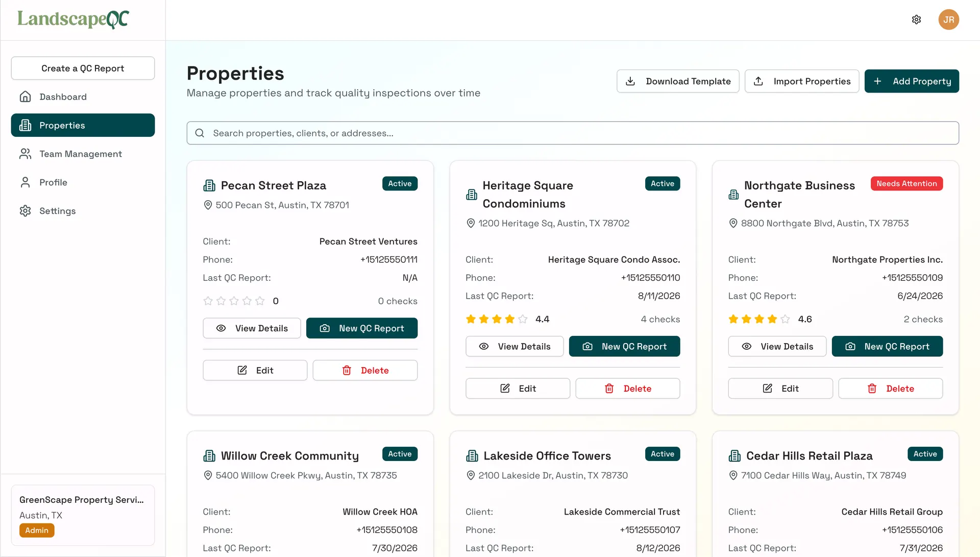This screenshot has width=980, height=557.
Task: Edit Pecan Street Plaza
Action: point(255,371)
